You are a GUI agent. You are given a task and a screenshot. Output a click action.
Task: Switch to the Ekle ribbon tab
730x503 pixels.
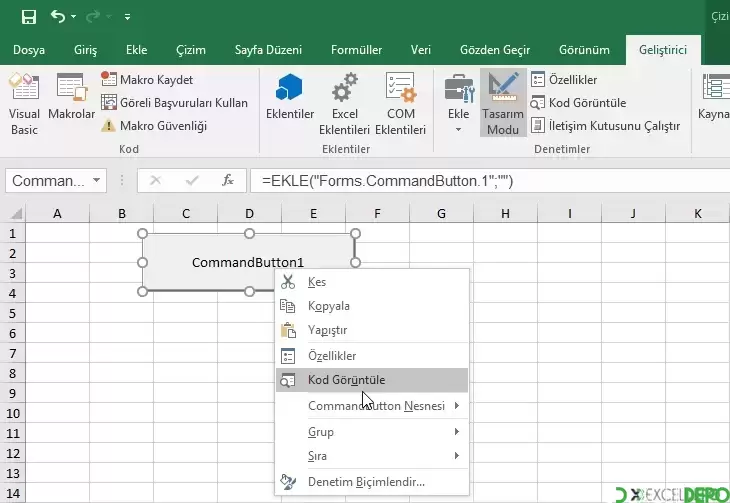click(136, 50)
